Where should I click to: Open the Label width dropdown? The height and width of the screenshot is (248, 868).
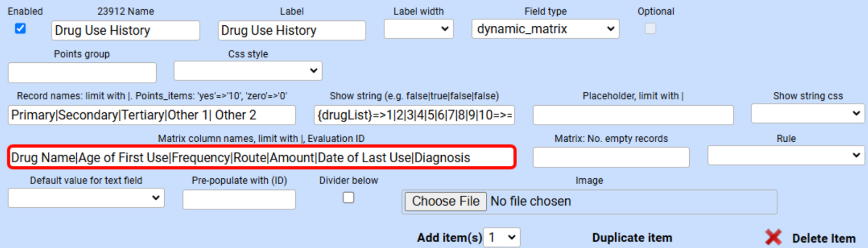coord(419,29)
